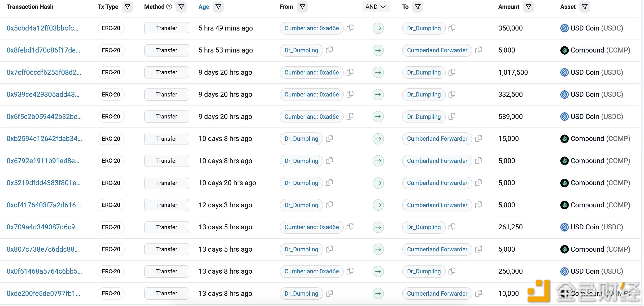Open transaction 0x939ce429305add43...
This screenshot has width=644, height=306.
coord(43,94)
